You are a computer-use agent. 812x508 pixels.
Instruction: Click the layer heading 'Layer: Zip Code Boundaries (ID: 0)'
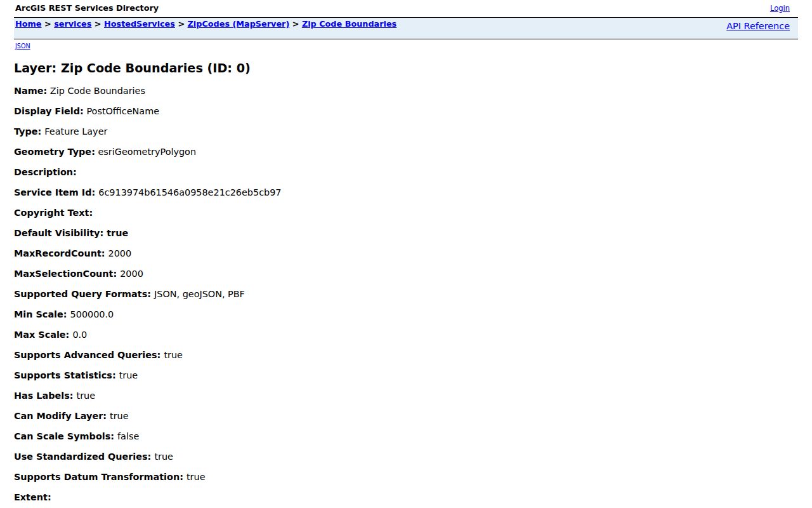132,68
